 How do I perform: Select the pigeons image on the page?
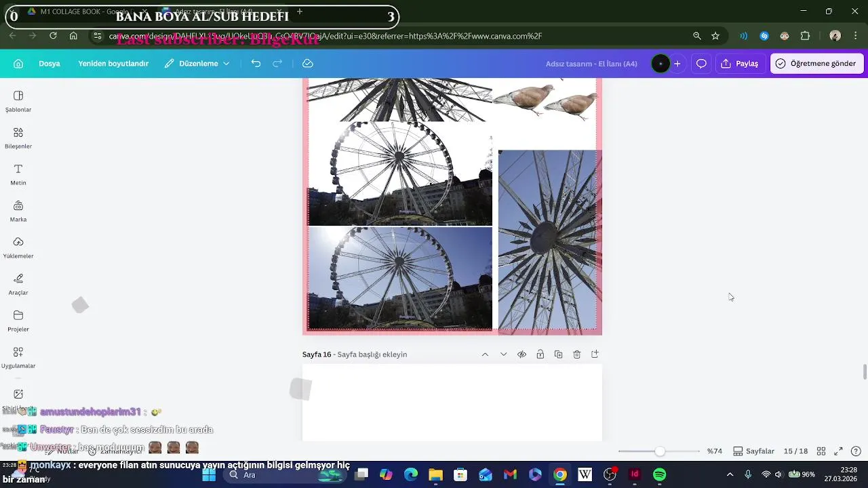pos(545,100)
